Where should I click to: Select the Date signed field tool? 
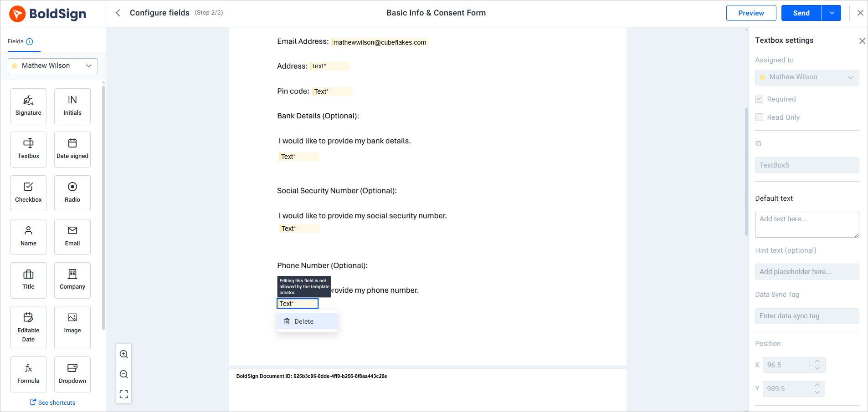tap(72, 149)
